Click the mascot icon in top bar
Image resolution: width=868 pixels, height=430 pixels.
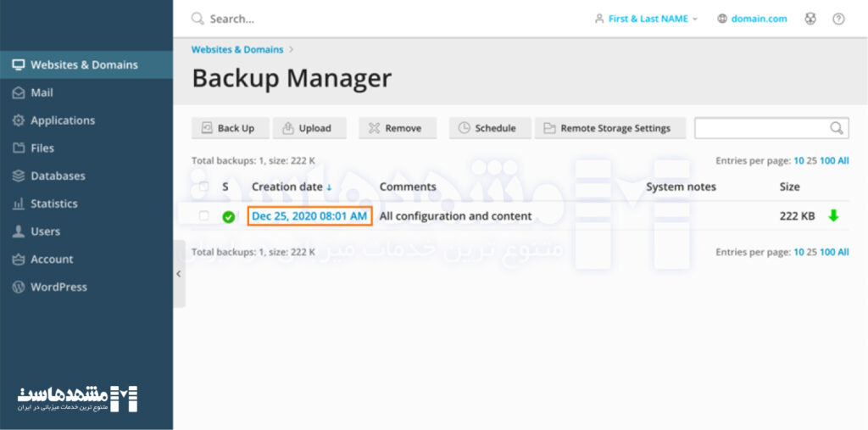click(x=810, y=19)
